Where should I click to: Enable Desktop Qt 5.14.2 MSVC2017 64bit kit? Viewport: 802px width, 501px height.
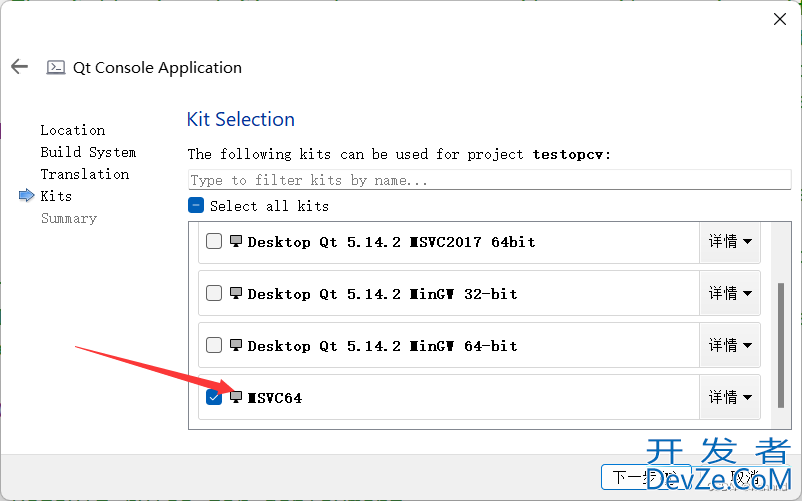214,241
